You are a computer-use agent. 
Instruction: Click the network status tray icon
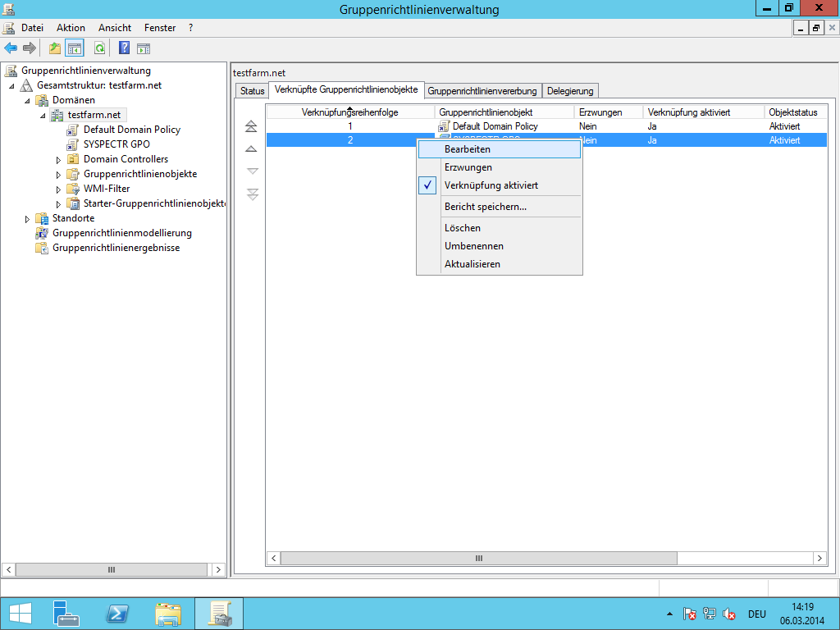(x=710, y=614)
